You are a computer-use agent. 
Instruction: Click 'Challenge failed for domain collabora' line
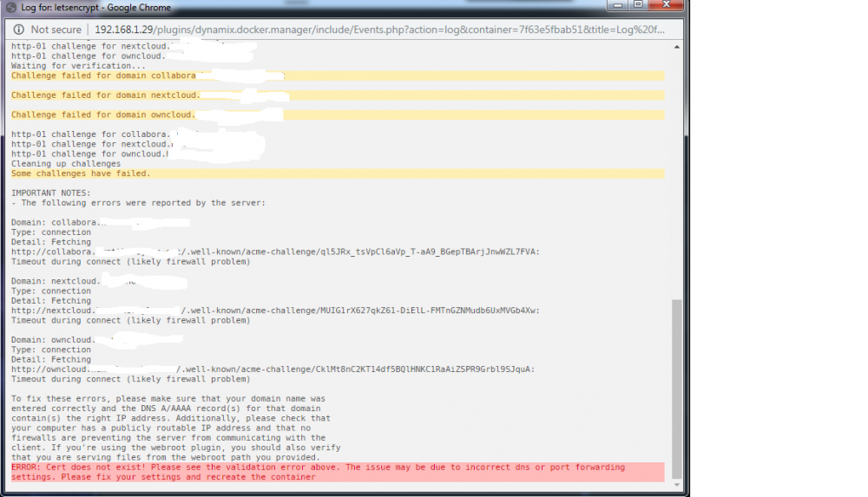coord(337,75)
